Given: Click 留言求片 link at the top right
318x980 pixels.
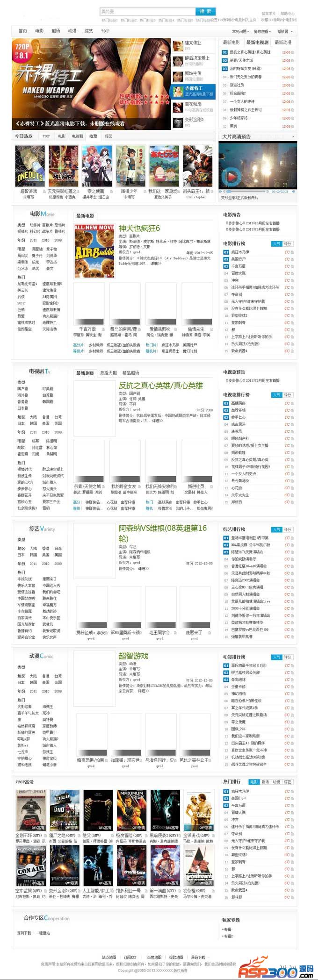Looking at the screenshot, I should 268,14.
